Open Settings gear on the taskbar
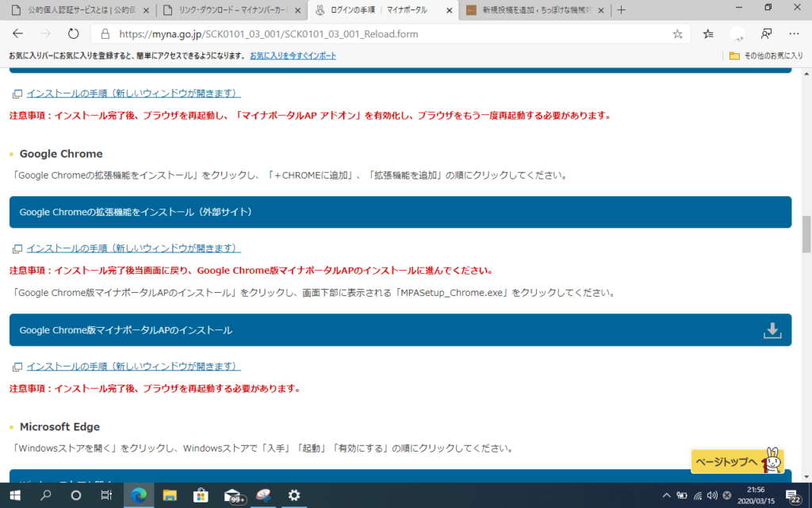The height and width of the screenshot is (508, 812). coord(293,495)
